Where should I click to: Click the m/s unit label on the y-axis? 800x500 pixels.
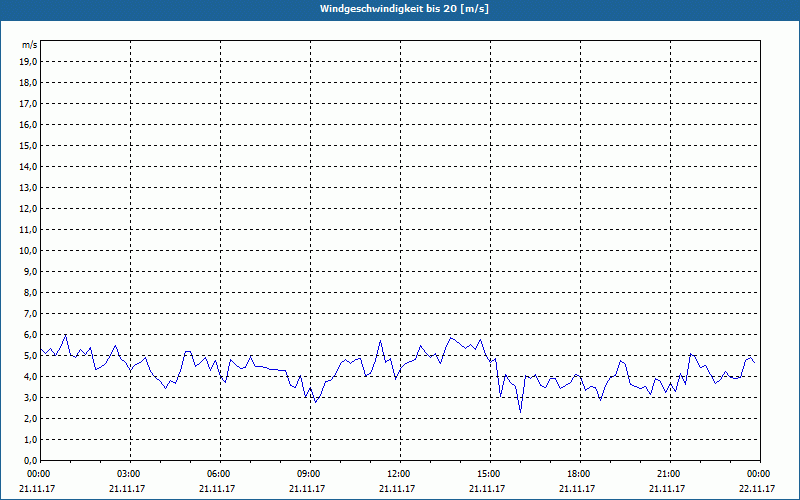pos(30,45)
